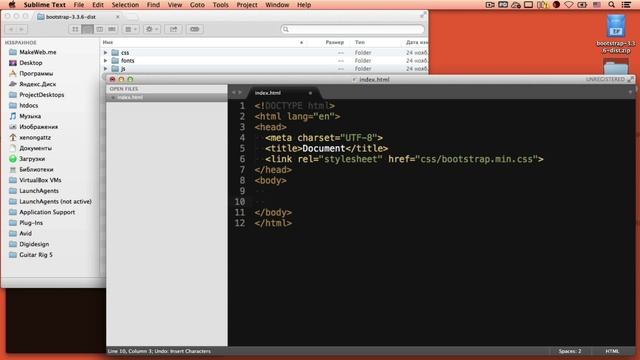Open HTML syntax selector in status bar
The width and height of the screenshot is (640, 360).
612,351
